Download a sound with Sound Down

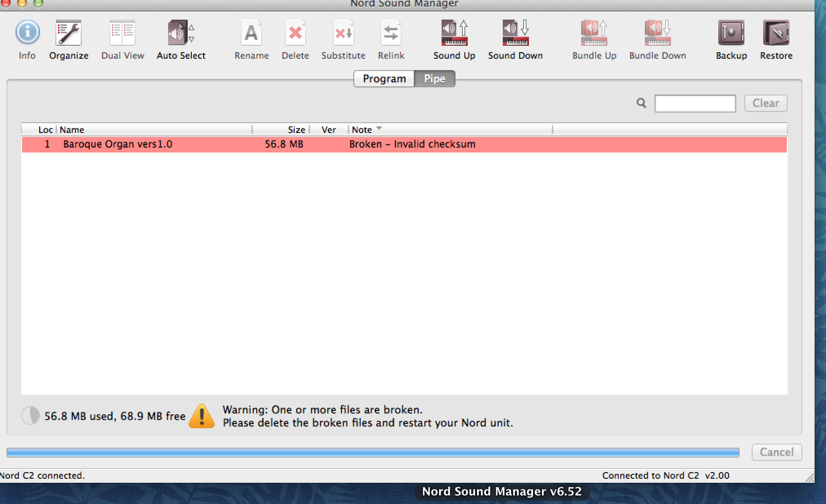[515, 39]
